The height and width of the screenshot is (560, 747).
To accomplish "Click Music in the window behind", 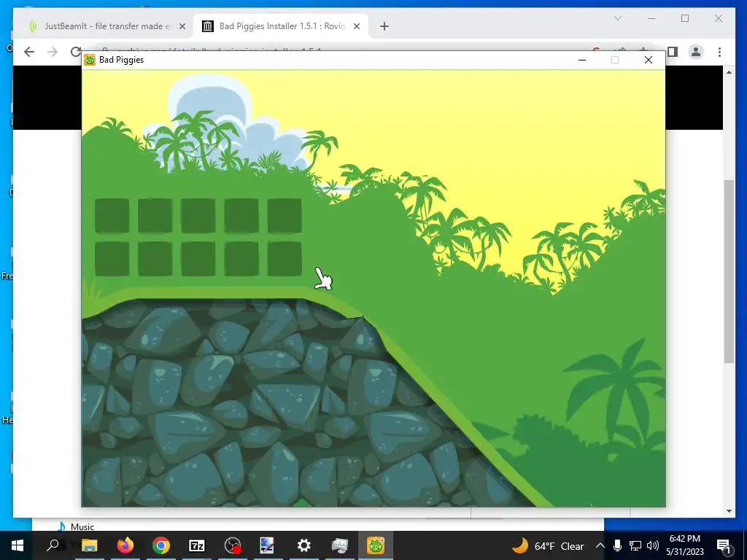I will pos(82,526).
